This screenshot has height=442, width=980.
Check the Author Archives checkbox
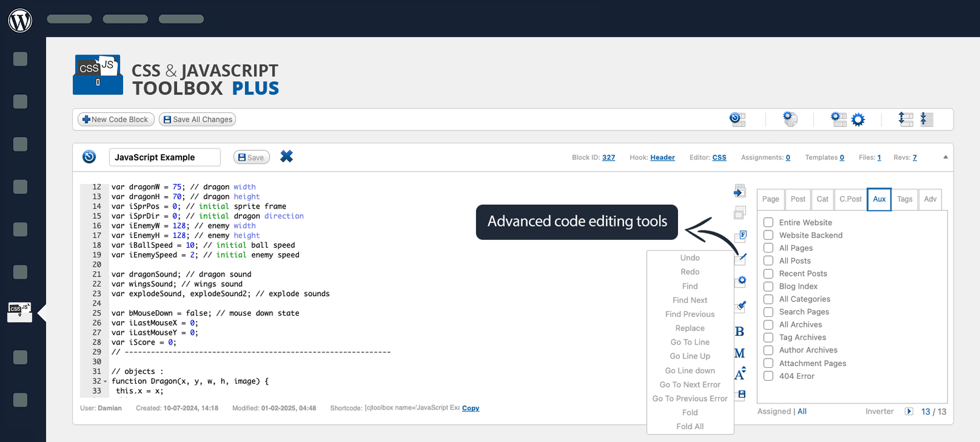pyautogui.click(x=768, y=350)
